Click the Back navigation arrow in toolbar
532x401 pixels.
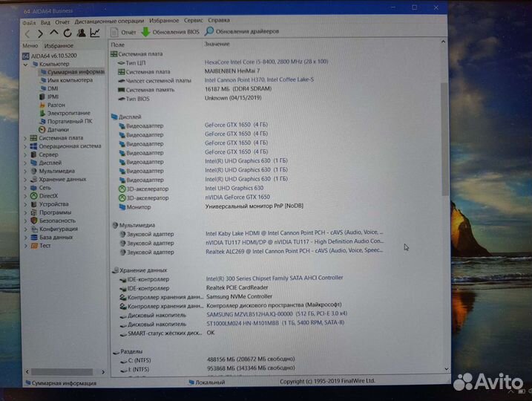28,33
